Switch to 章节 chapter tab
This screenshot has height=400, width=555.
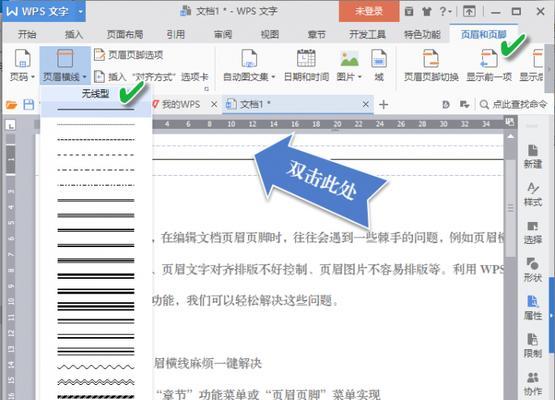pyautogui.click(x=316, y=34)
